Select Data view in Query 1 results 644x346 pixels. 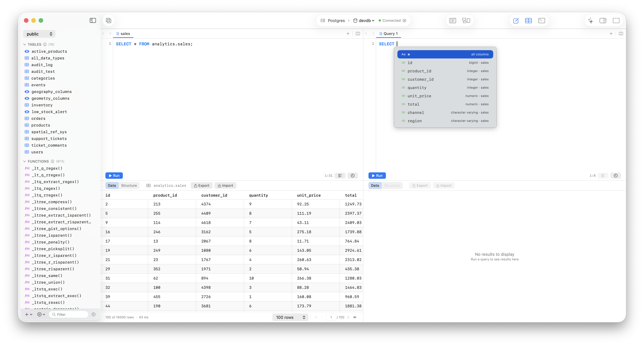click(x=375, y=185)
